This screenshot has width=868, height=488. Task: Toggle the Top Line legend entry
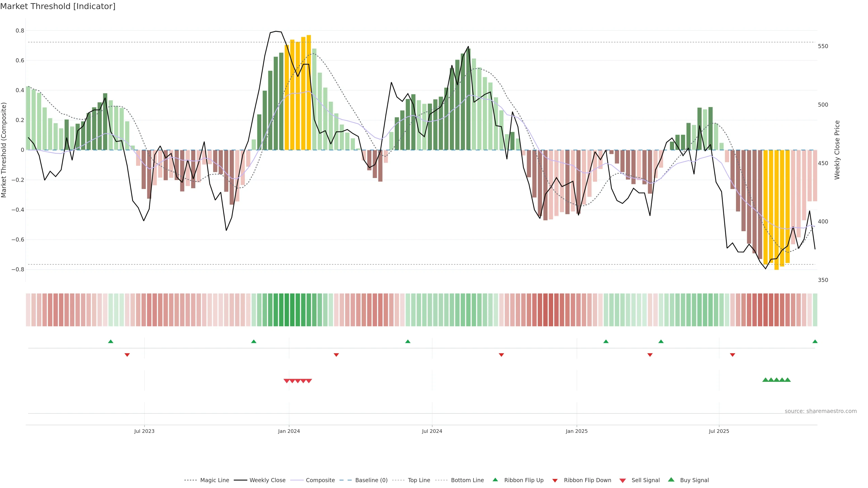419,480
